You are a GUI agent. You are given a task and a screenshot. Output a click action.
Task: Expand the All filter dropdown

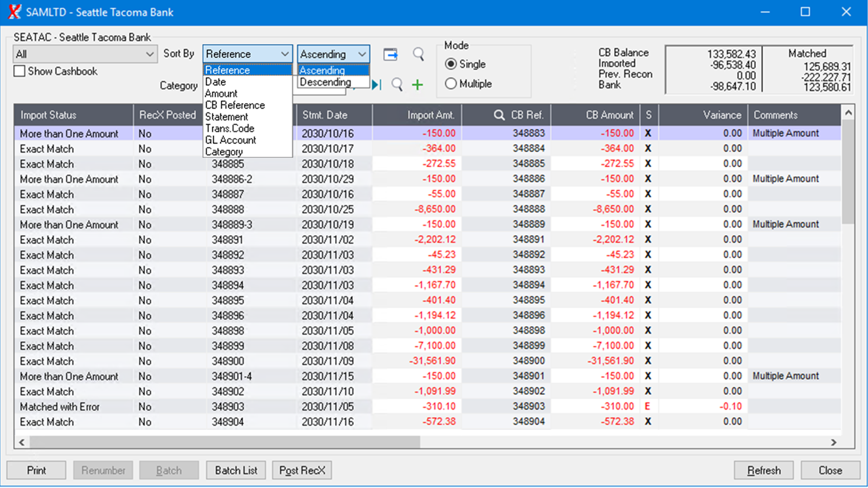pyautogui.click(x=149, y=54)
